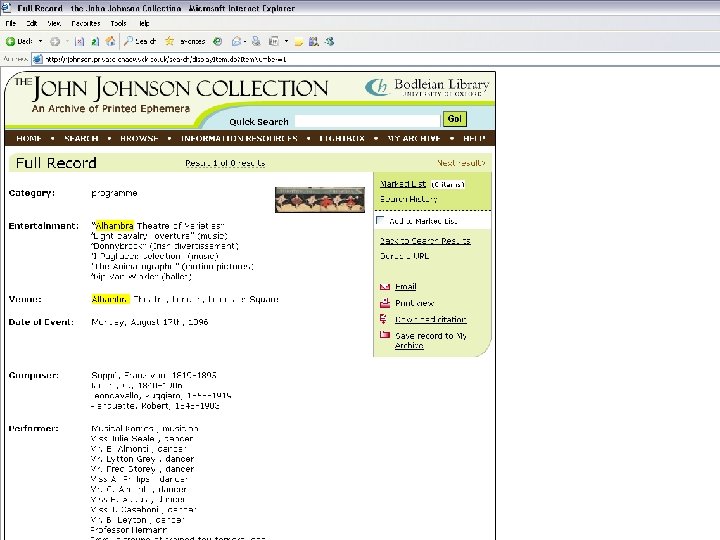The image size is (720, 540).
Task: Go to the browser Home icon
Action: 110,41
